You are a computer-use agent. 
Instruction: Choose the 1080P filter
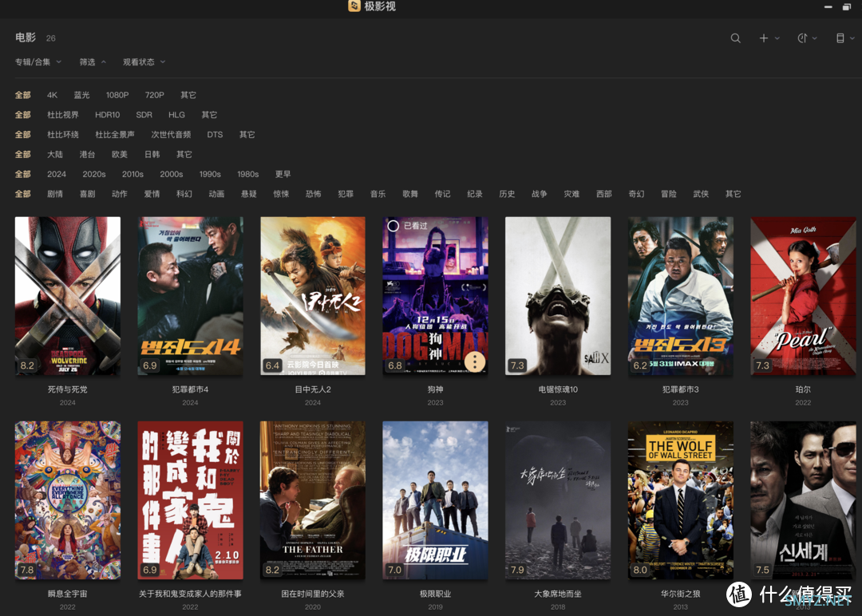(117, 95)
